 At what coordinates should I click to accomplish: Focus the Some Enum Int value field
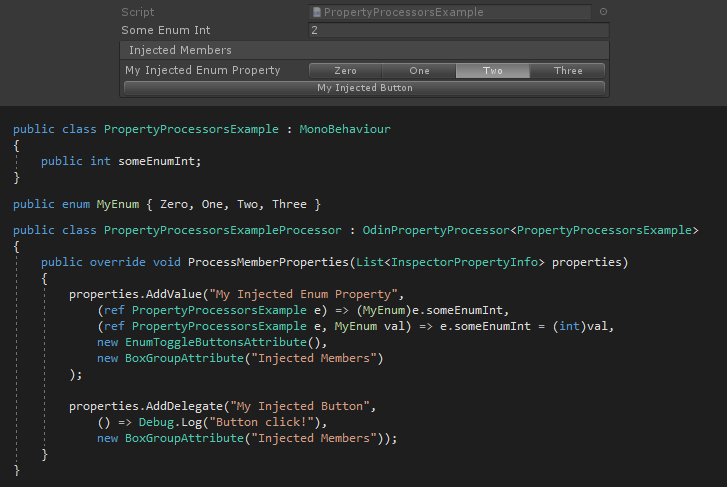459,30
